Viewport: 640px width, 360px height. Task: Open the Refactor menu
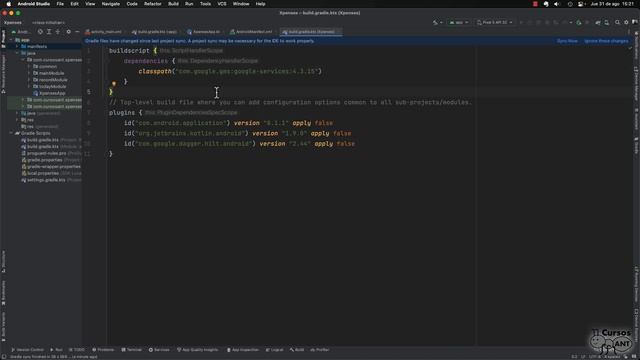click(x=153, y=4)
